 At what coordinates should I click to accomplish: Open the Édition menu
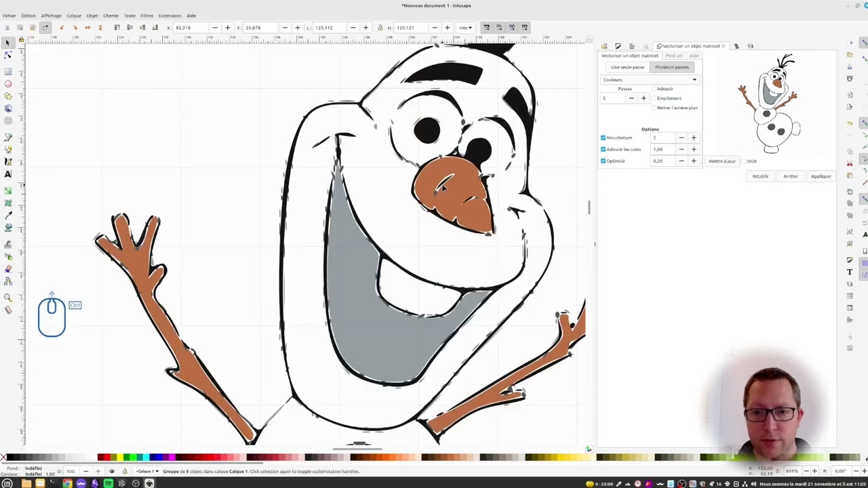[x=28, y=16]
